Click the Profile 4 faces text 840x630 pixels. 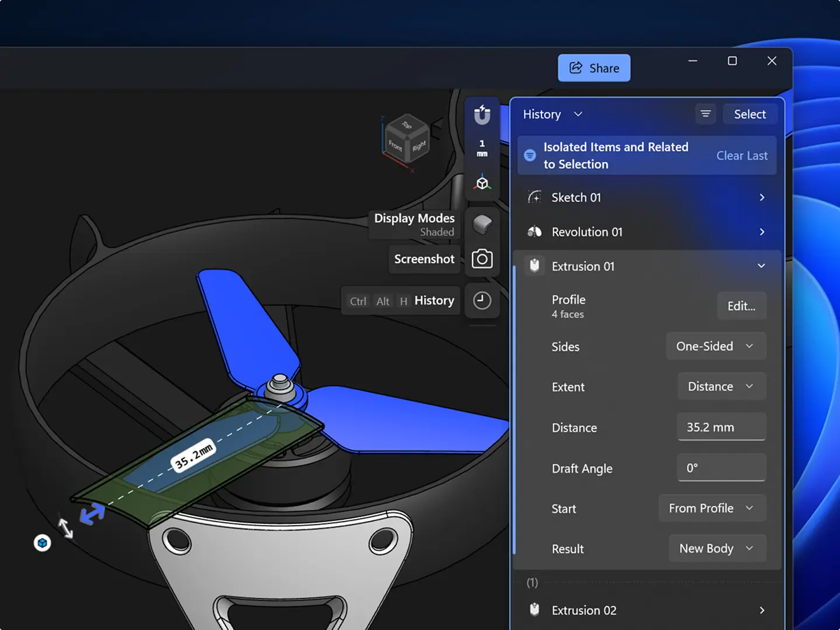click(569, 306)
